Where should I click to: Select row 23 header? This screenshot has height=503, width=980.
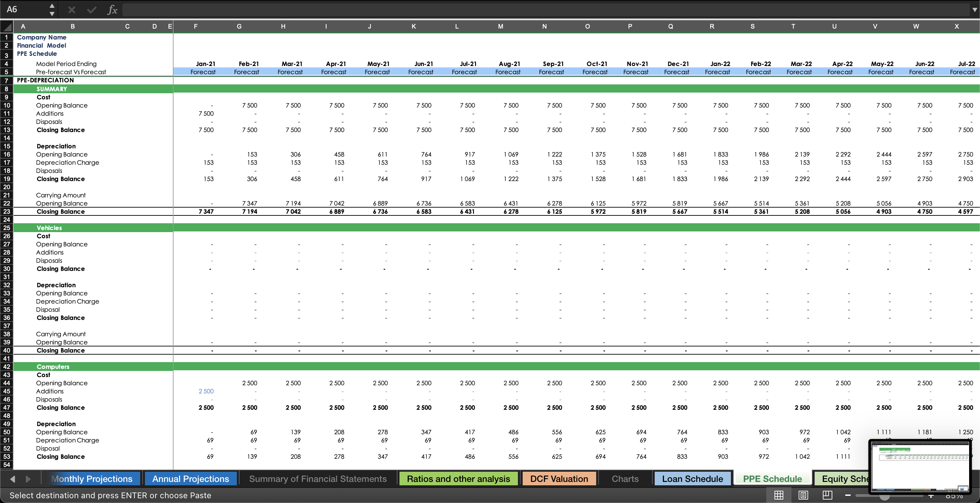point(6,212)
